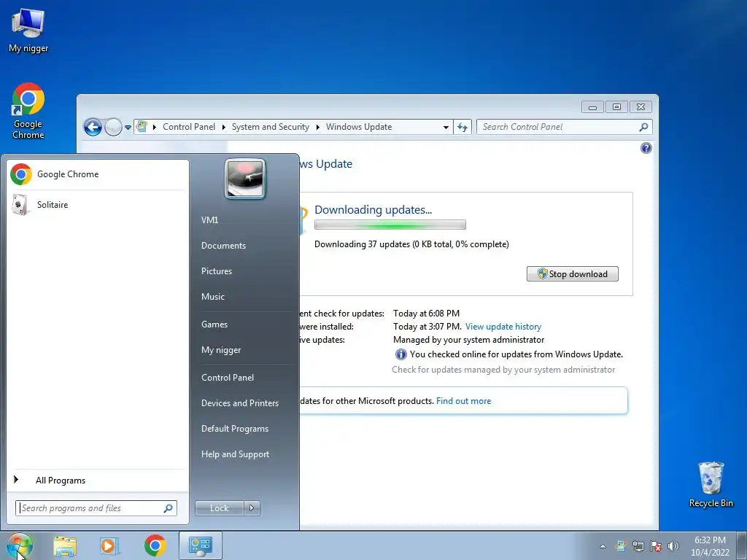Open Windows Explorer from the taskbar
The image size is (747, 560).
(x=65, y=545)
